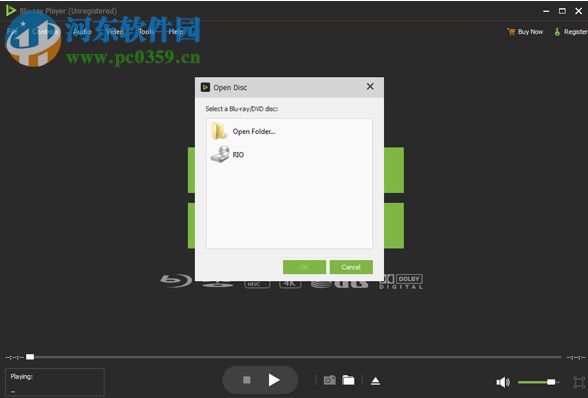The image size is (588, 398).
Task: Click the greyed OK button in Open Disc
Action: point(304,267)
